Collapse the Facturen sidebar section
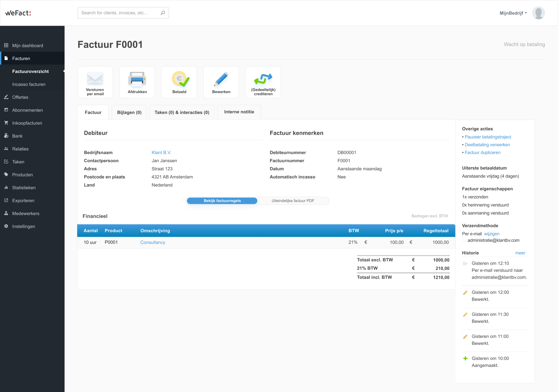 (21, 59)
